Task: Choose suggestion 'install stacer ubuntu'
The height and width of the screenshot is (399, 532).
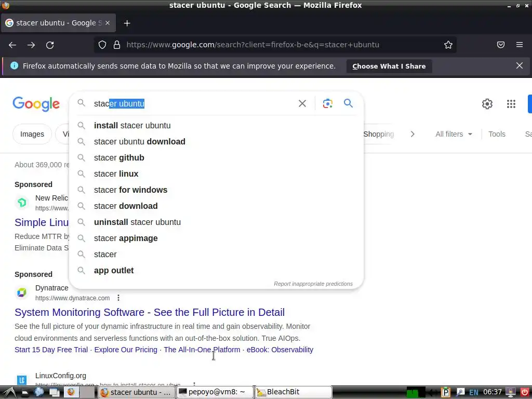Action: [x=216, y=126]
